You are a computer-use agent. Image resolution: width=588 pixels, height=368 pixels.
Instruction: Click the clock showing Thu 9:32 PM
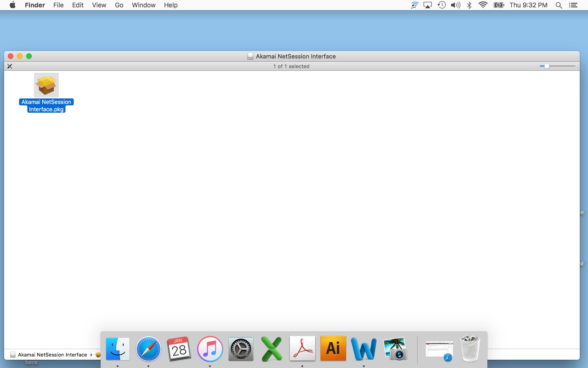pyautogui.click(x=528, y=5)
